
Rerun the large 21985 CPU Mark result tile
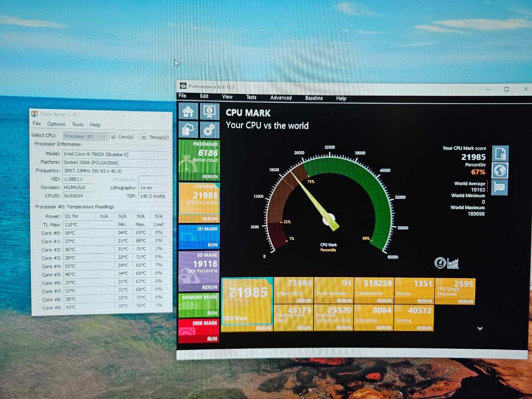(x=263, y=328)
